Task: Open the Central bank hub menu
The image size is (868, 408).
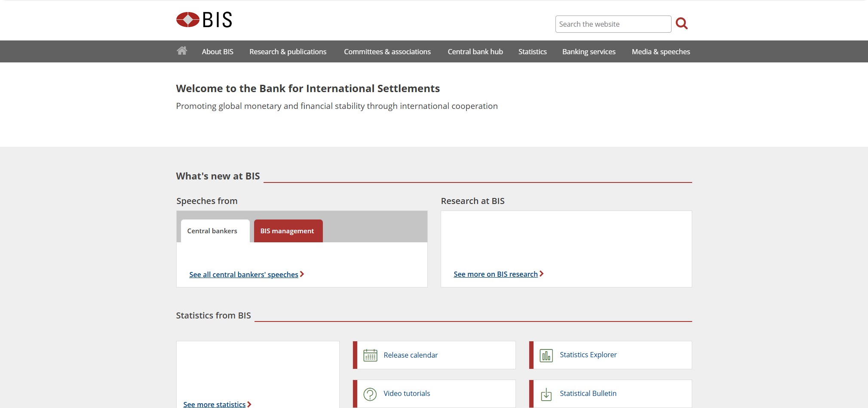Action: coord(475,52)
